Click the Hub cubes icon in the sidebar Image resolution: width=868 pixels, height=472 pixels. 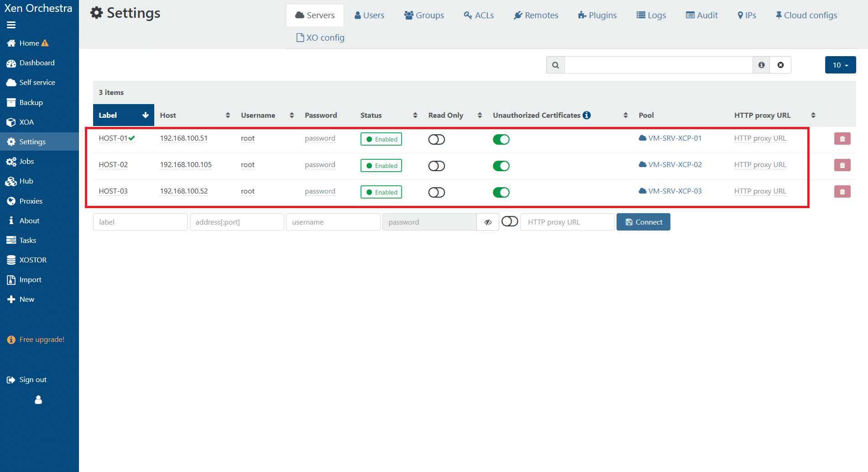tap(11, 181)
